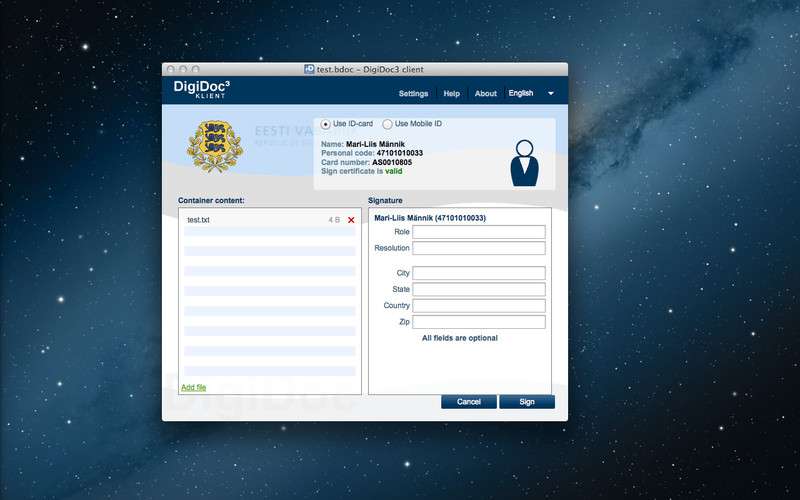Viewport: 800px width, 500px height.
Task: Click the Mari-Liis Männik signature heading
Action: point(430,218)
